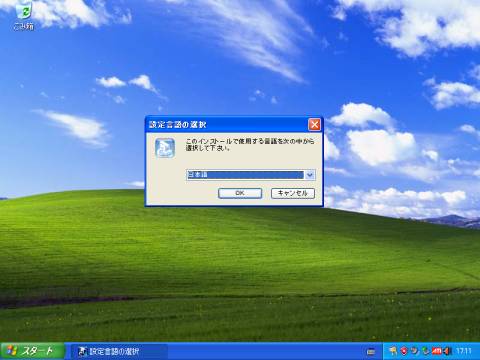Screen dimensions: 480x360
Task: Open the スタート (Start) menu
Action: [x=32, y=351]
